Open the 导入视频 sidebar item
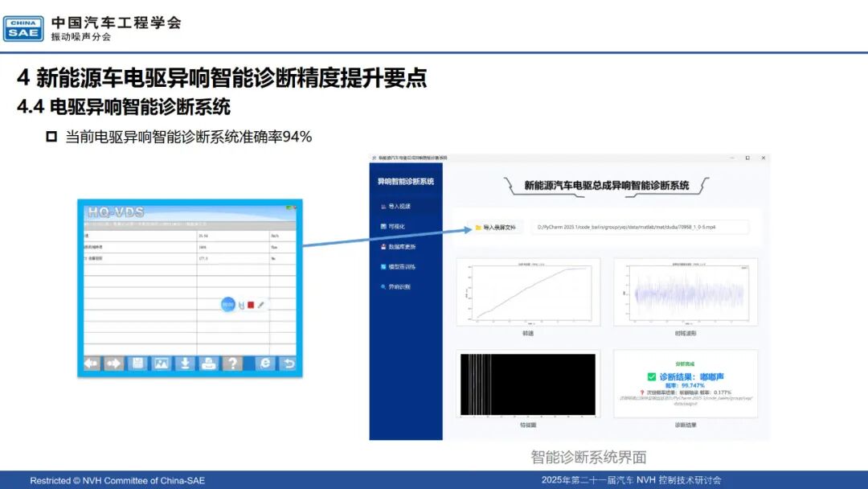Image resolution: width=868 pixels, height=489 pixels. tap(396, 206)
